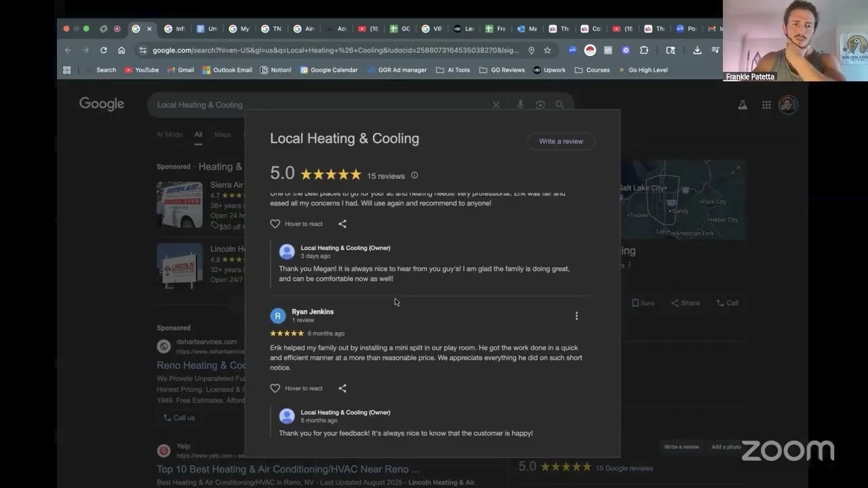
Task: Click the 15 reviews count in dialog
Action: (386, 176)
